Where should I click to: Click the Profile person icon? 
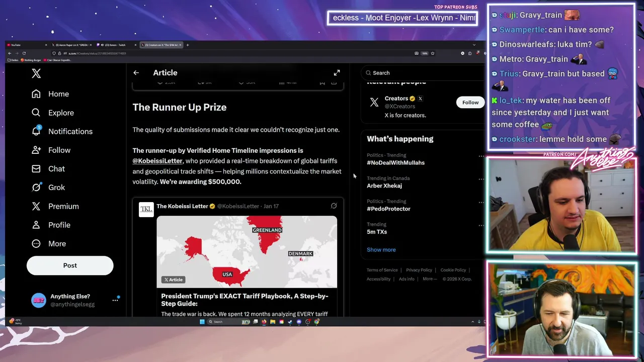(36, 225)
